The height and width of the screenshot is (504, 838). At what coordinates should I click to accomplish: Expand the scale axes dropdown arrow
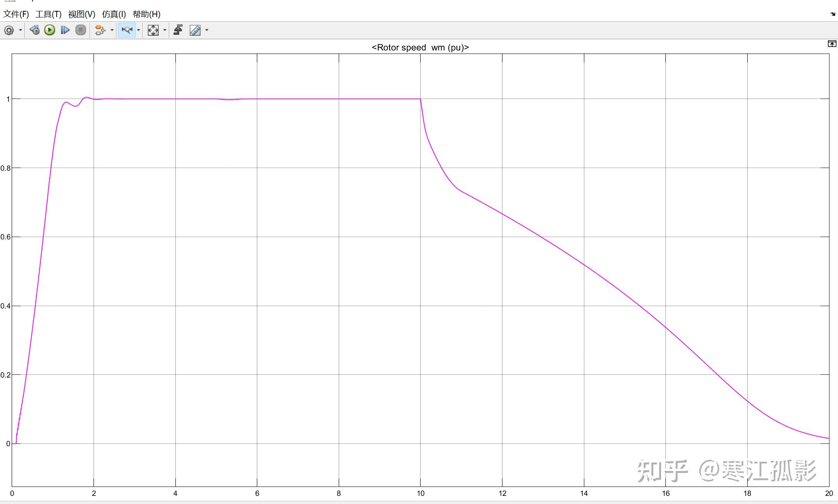[x=165, y=30]
